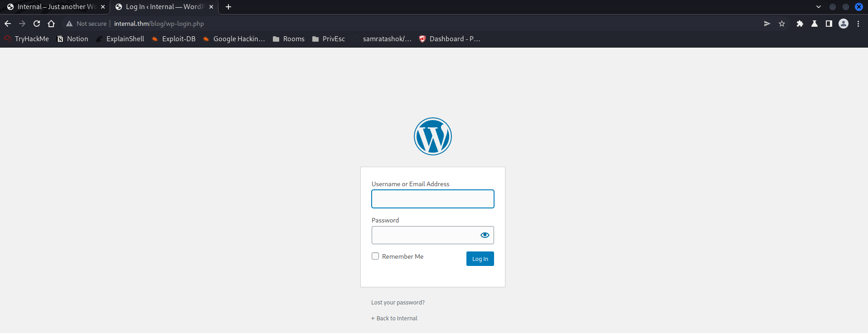
Task: Focus the Username or Email Address field
Action: click(x=432, y=199)
